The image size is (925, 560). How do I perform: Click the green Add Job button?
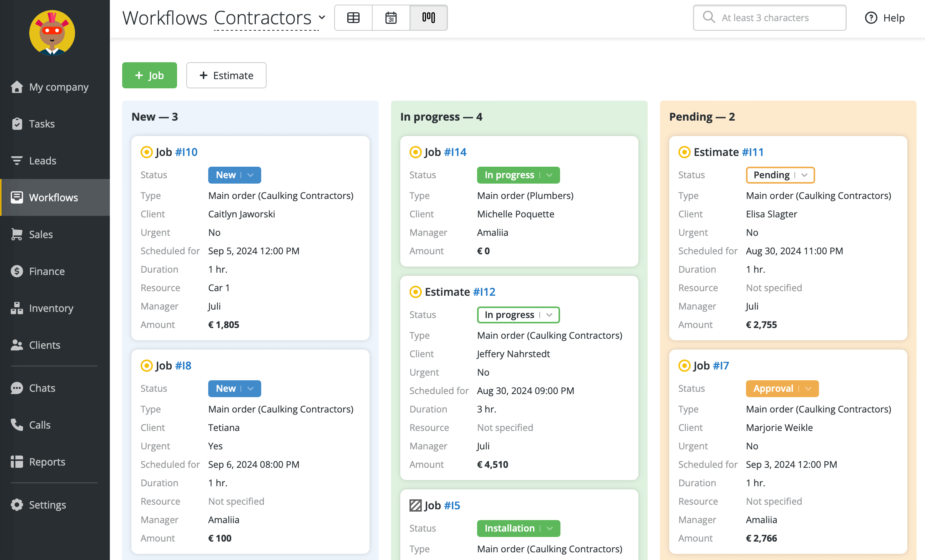tap(149, 75)
